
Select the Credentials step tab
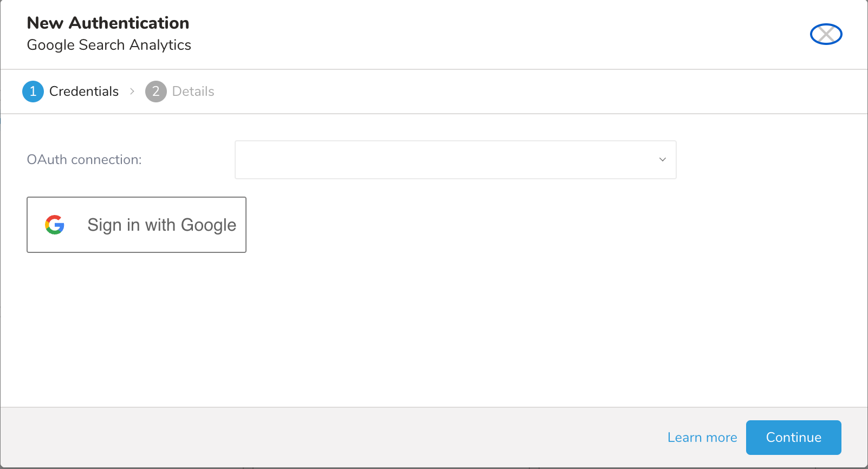(x=70, y=92)
